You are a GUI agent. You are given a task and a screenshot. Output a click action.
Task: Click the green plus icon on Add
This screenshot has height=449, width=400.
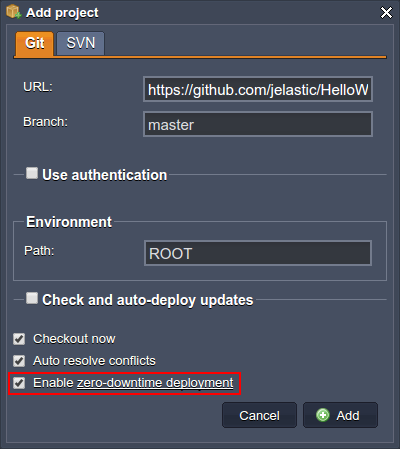[323, 415]
